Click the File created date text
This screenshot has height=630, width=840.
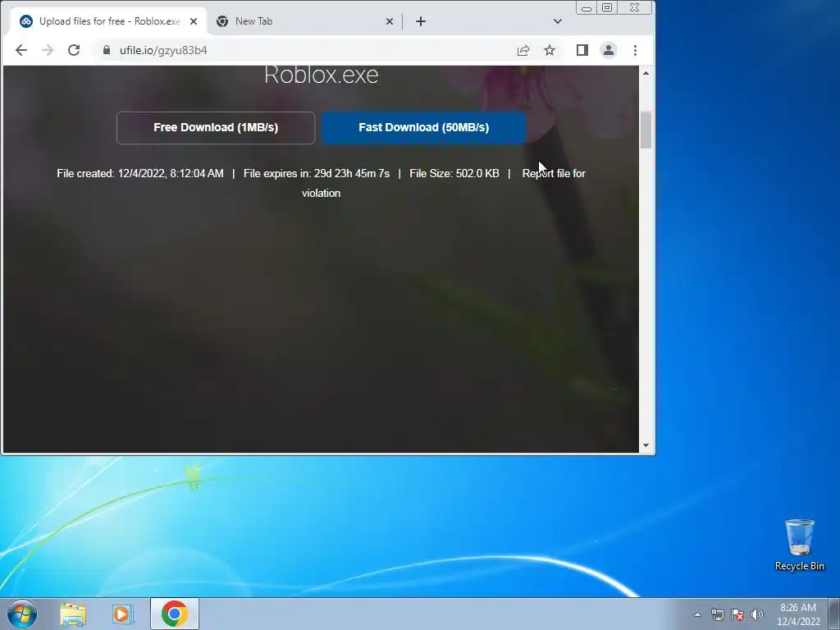click(140, 174)
